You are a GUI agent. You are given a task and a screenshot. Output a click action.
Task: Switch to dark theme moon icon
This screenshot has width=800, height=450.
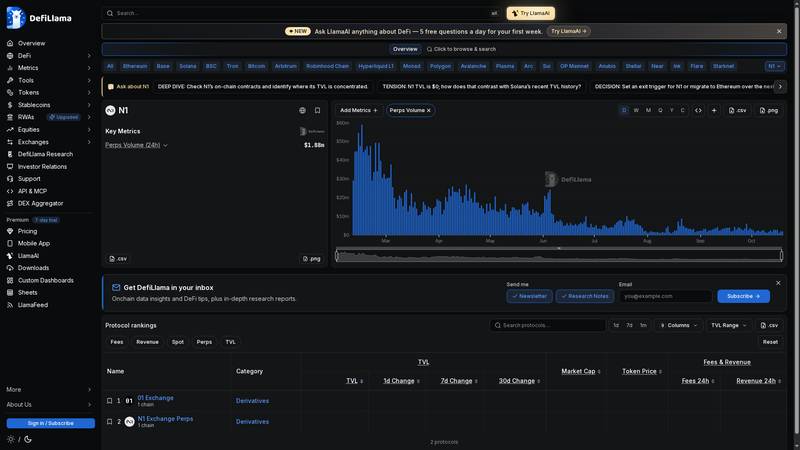click(28, 439)
